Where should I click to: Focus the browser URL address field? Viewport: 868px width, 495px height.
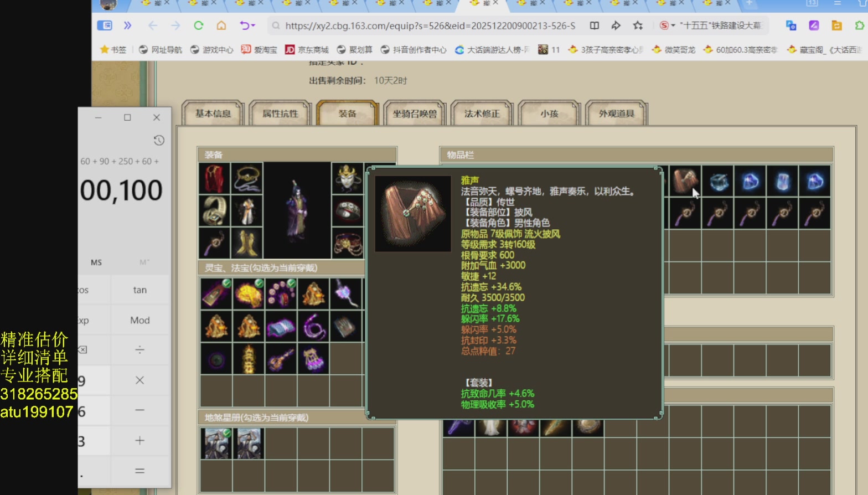coord(430,25)
